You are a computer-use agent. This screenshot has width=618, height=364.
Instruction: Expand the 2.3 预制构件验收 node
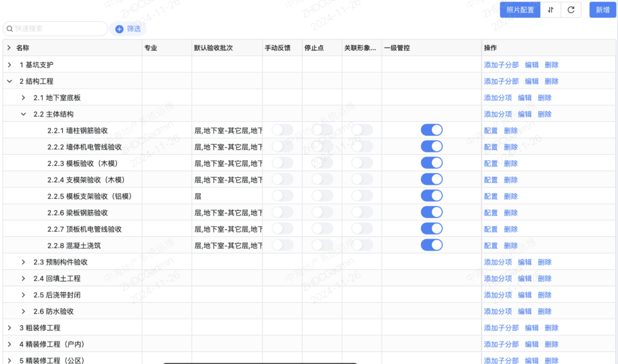point(24,262)
